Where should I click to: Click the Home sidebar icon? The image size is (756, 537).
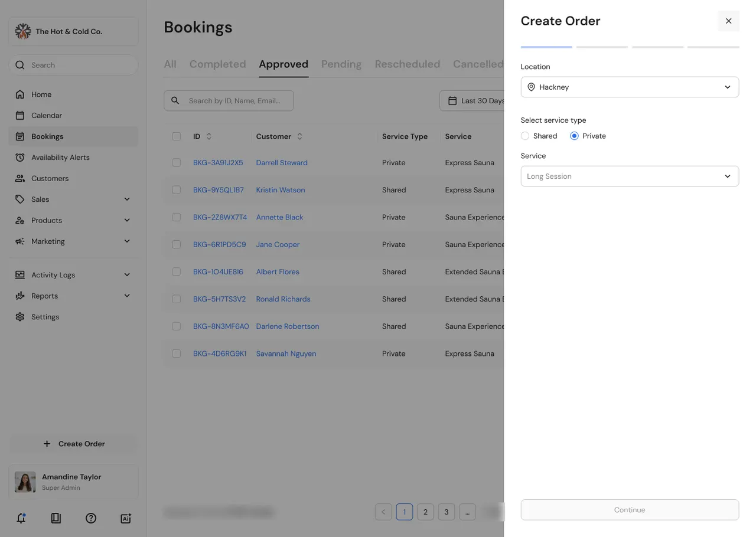tap(20, 94)
